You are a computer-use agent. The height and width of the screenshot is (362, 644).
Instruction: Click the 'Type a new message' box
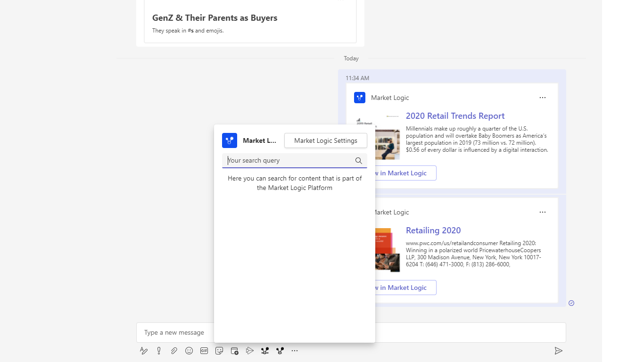(x=174, y=332)
